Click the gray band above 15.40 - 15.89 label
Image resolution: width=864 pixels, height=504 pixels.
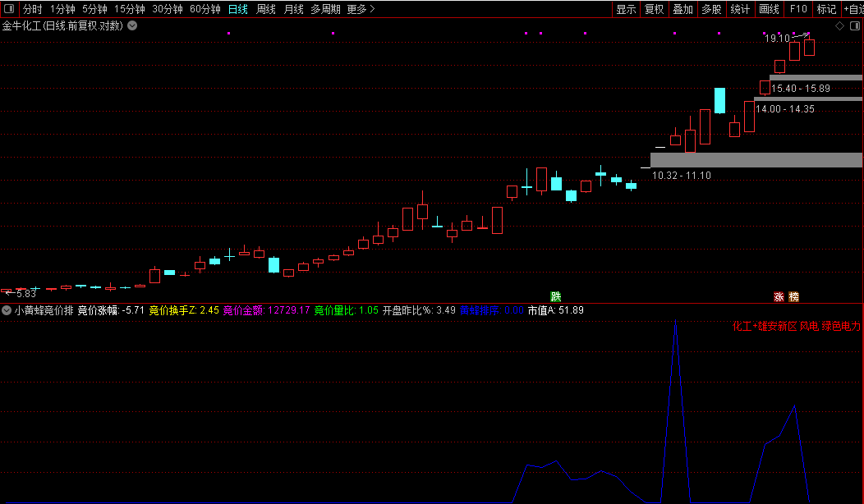(x=816, y=78)
